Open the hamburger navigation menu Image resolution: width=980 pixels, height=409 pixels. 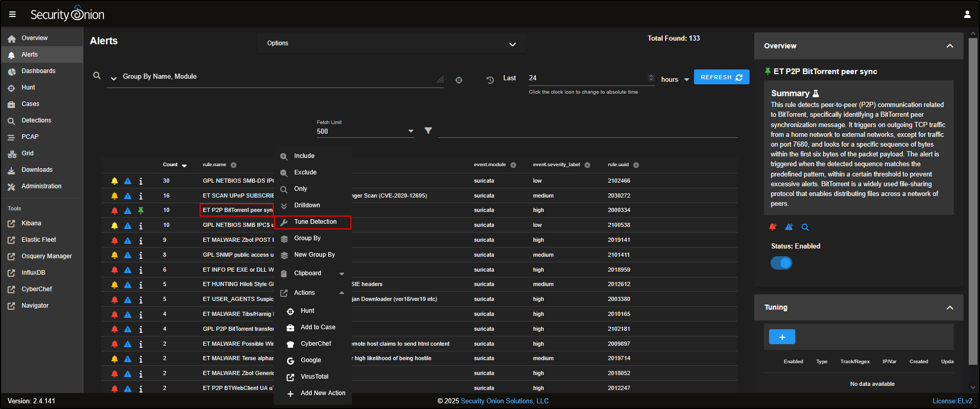click(x=12, y=14)
